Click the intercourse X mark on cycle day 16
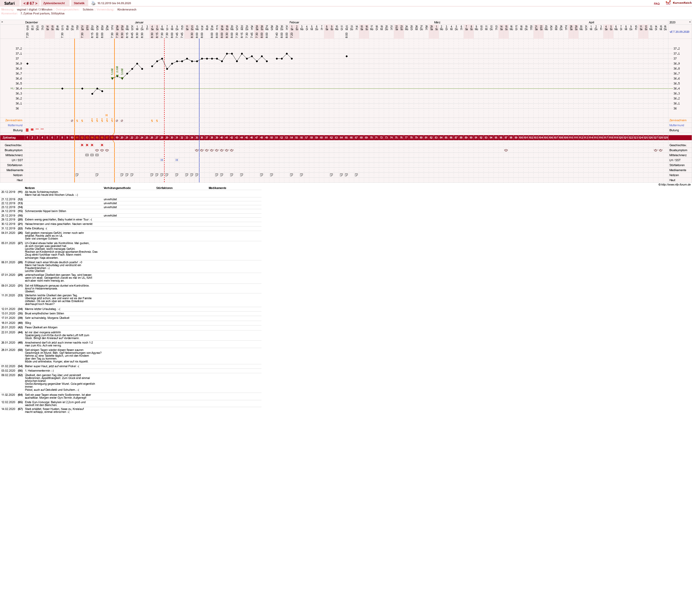Screen dimensions: 692x616 pos(102,145)
